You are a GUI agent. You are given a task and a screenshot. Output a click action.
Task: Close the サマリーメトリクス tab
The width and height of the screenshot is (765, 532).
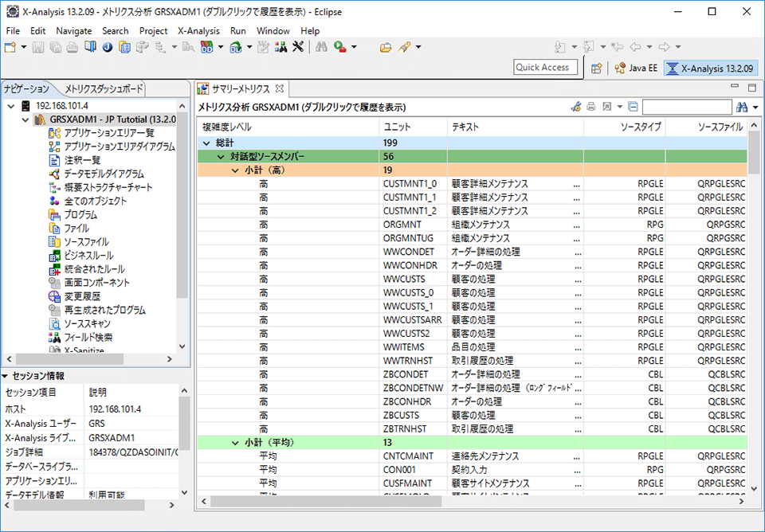pos(280,88)
